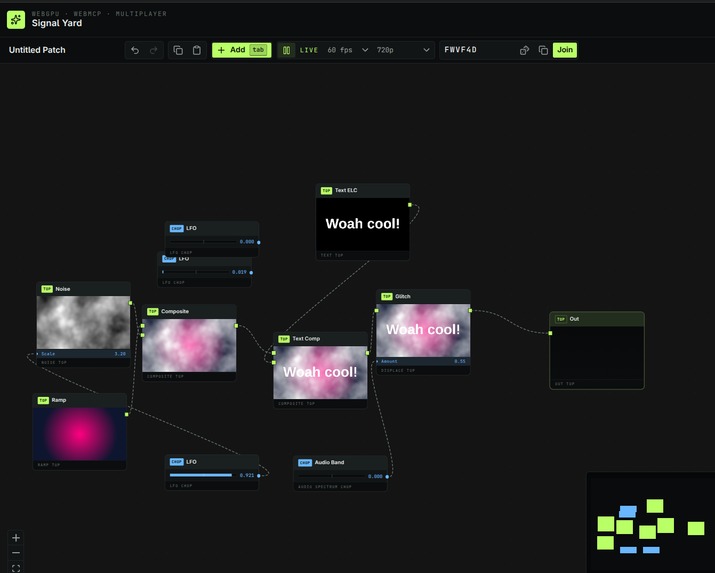Select the Noise node header
The width and height of the screenshot is (715, 573).
click(x=83, y=289)
